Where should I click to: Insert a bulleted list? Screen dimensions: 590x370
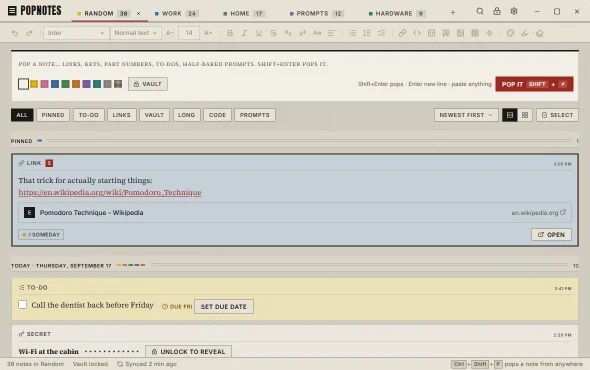pyautogui.click(x=353, y=33)
